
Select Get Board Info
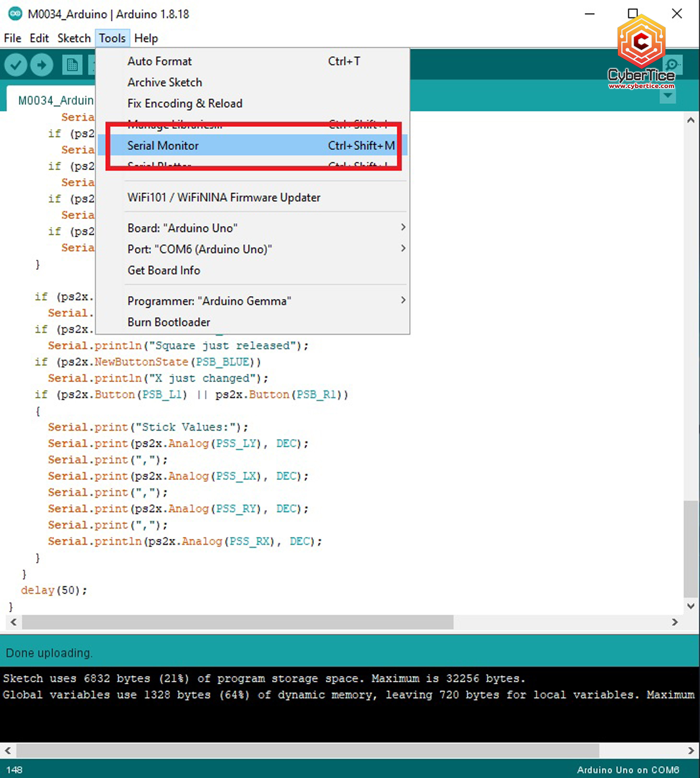[x=252, y=270]
